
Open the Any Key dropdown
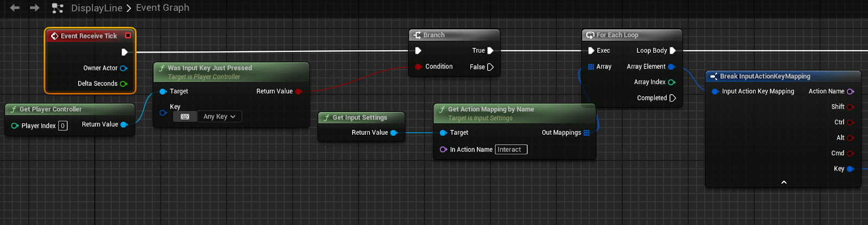click(220, 116)
